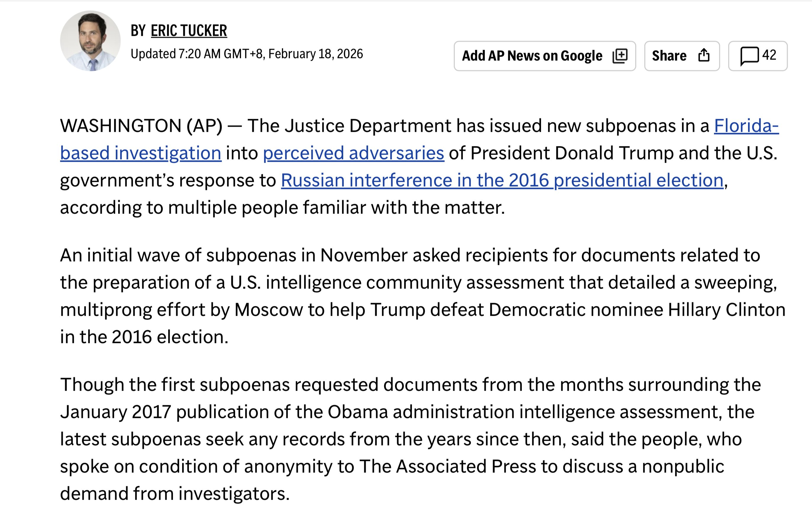Click "January 2017" in the third paragraph
The image size is (812, 516).
tap(115, 412)
